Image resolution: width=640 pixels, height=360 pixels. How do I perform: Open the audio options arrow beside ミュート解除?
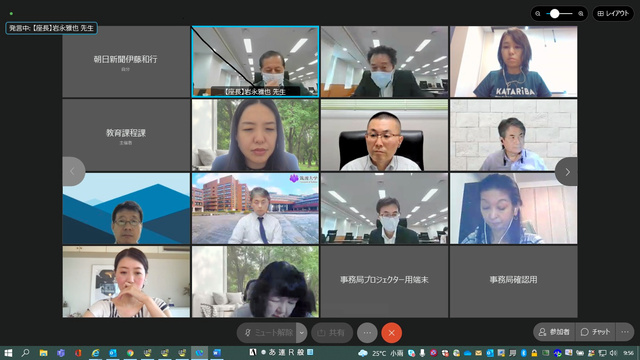[302, 333]
